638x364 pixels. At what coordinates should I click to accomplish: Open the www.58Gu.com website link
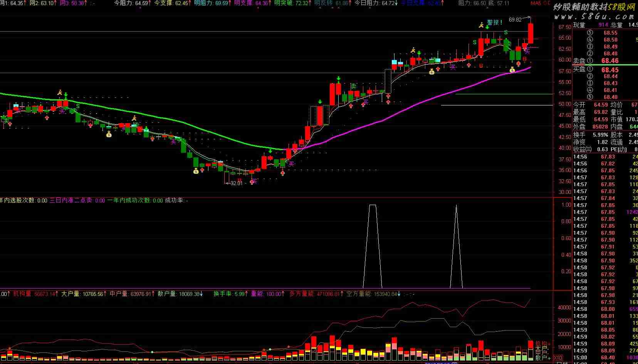coord(594,17)
